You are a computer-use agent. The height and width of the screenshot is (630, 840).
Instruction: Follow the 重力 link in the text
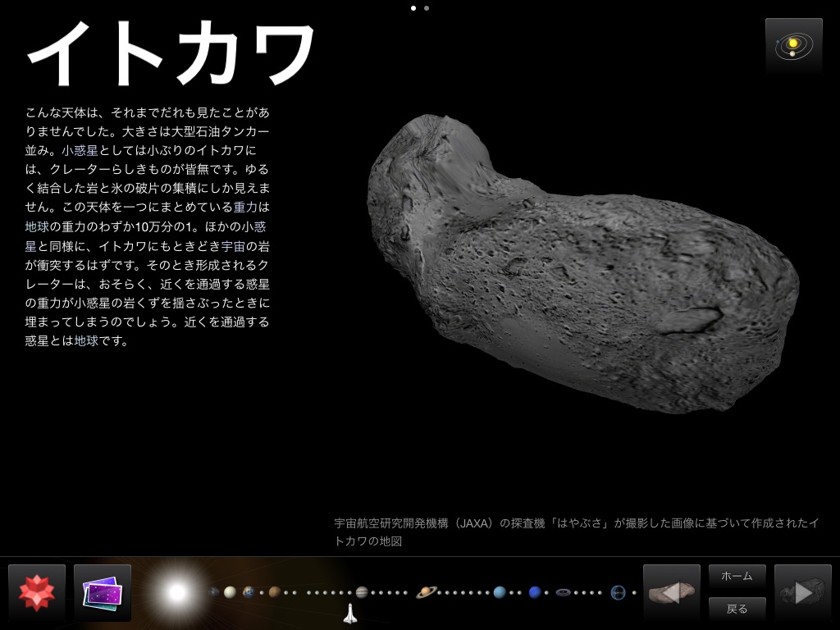[x=251, y=207]
